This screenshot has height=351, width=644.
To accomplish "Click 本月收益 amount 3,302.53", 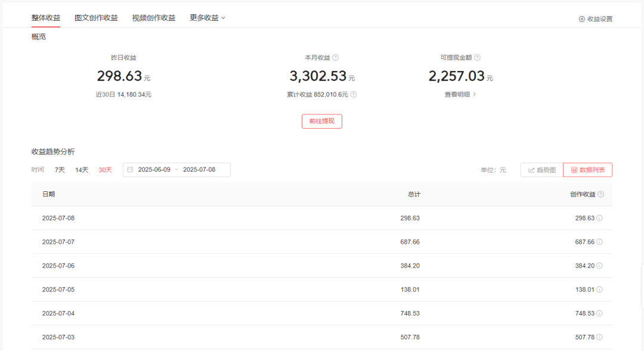I will tap(318, 76).
